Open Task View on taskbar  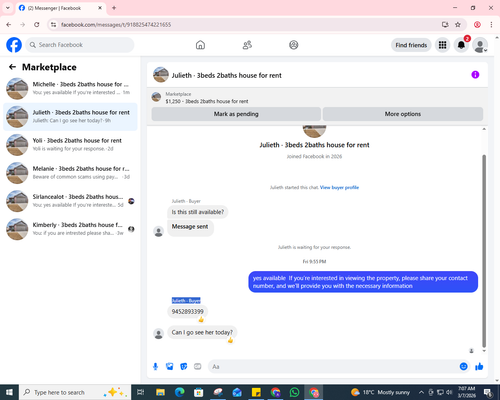pyautogui.click(x=141, y=392)
